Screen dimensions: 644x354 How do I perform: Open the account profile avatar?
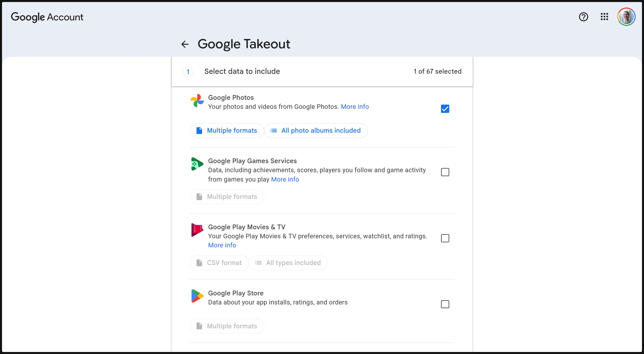coord(626,17)
